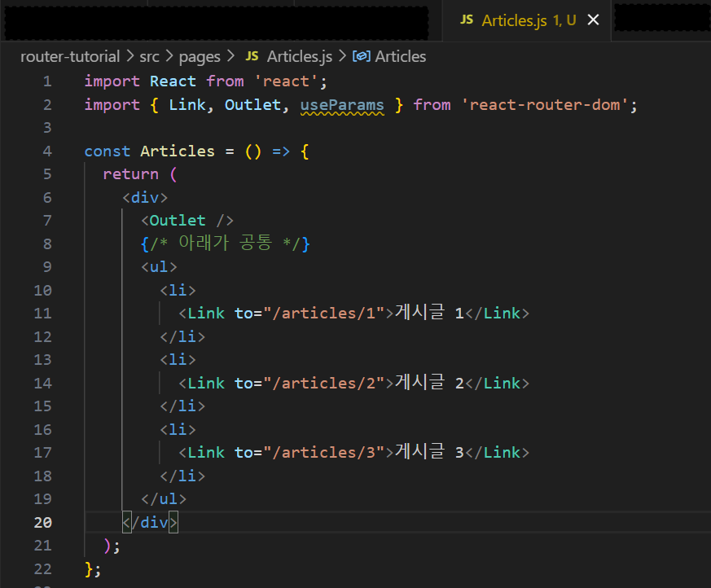Select the Articles.js editor tab
Viewport: 711px width, 588px height.
526,21
